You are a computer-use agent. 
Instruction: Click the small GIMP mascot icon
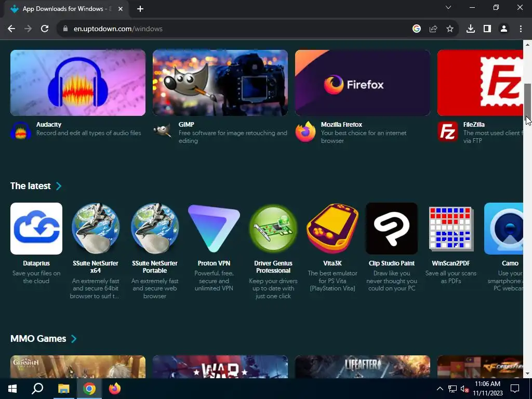[x=163, y=130]
